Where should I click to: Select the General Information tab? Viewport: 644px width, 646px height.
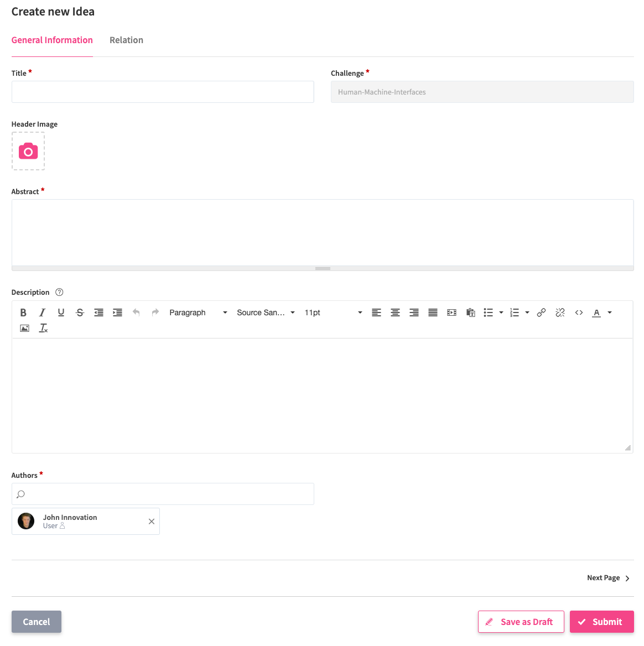pyautogui.click(x=52, y=40)
